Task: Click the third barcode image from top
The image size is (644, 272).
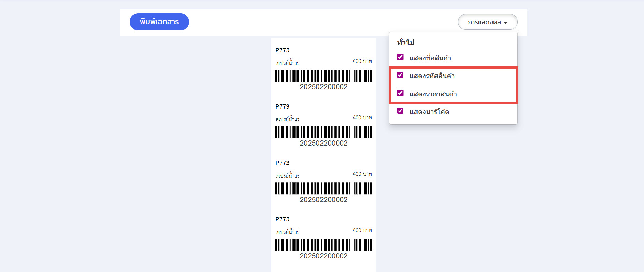Action: pyautogui.click(x=323, y=188)
